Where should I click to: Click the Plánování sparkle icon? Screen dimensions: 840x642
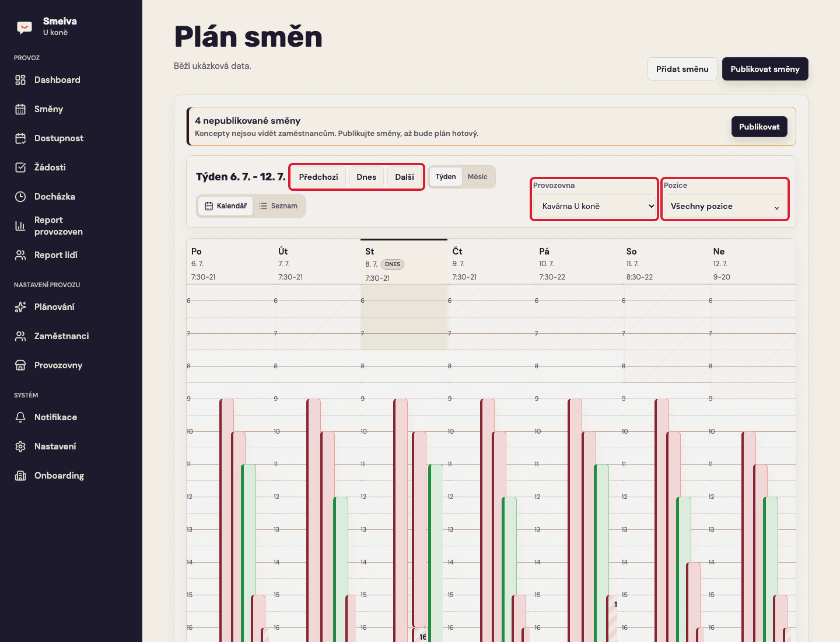coord(20,307)
